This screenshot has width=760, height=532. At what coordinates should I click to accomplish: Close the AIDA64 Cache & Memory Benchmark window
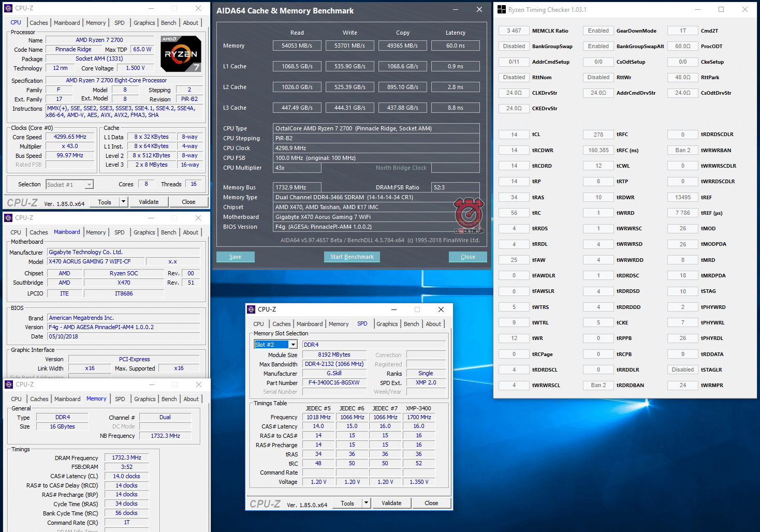[479, 10]
